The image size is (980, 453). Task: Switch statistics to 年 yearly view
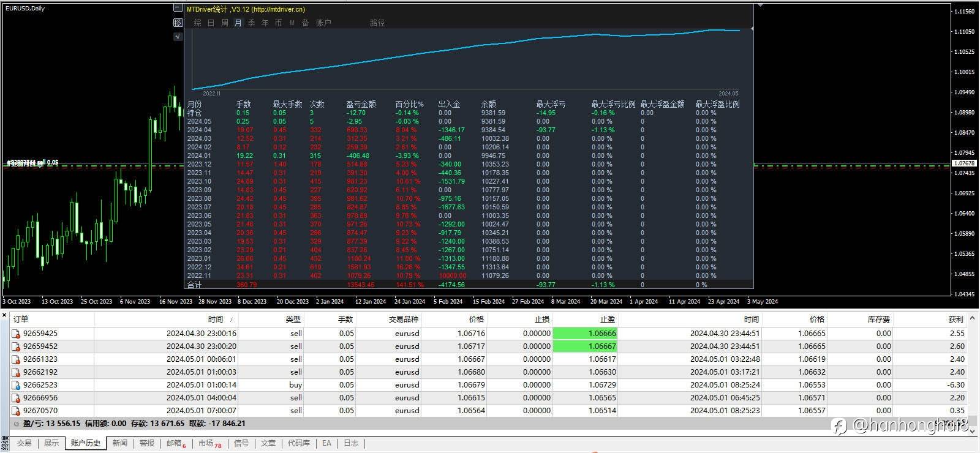(265, 23)
